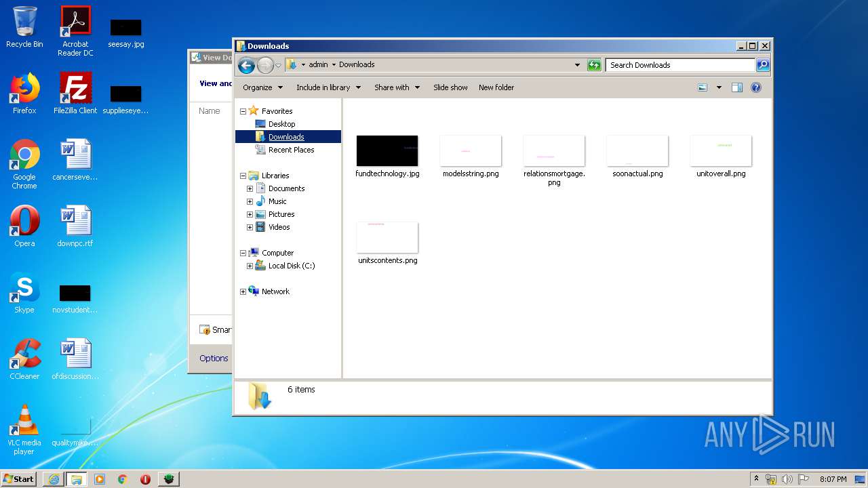Select the Documents library
The height and width of the screenshot is (488, 868).
coord(286,188)
